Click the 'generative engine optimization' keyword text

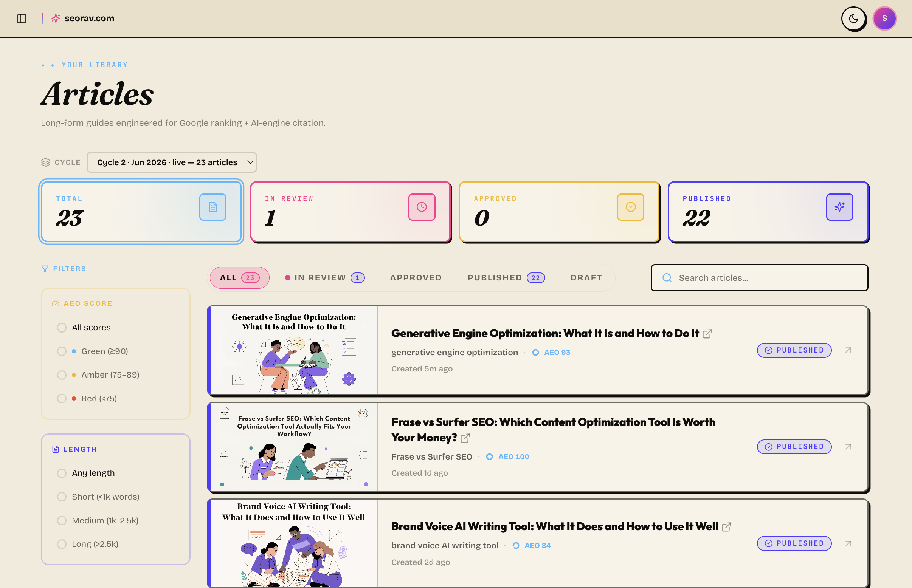point(454,353)
